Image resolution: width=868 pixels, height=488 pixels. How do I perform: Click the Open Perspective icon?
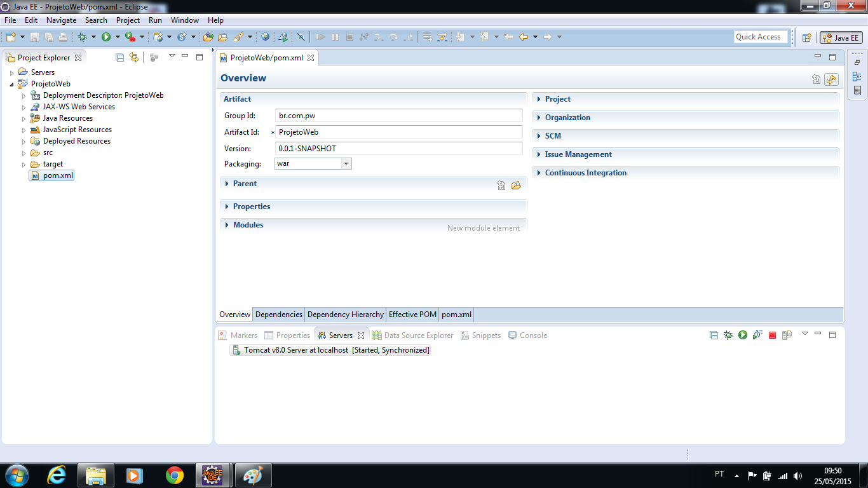(806, 37)
